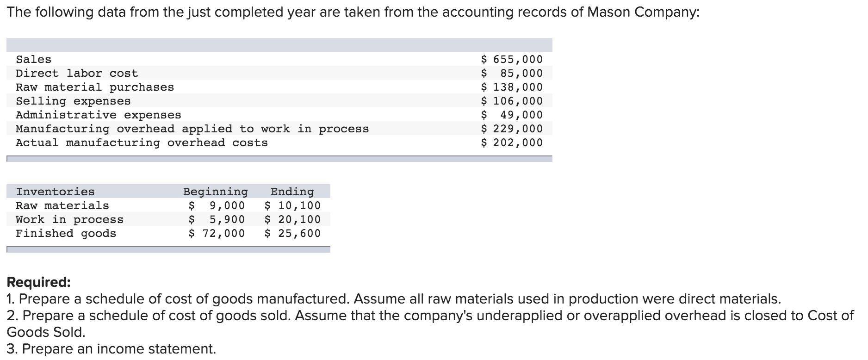868x360 pixels.
Task: Click the Selling expenses value $106,000
Action: click(512, 101)
